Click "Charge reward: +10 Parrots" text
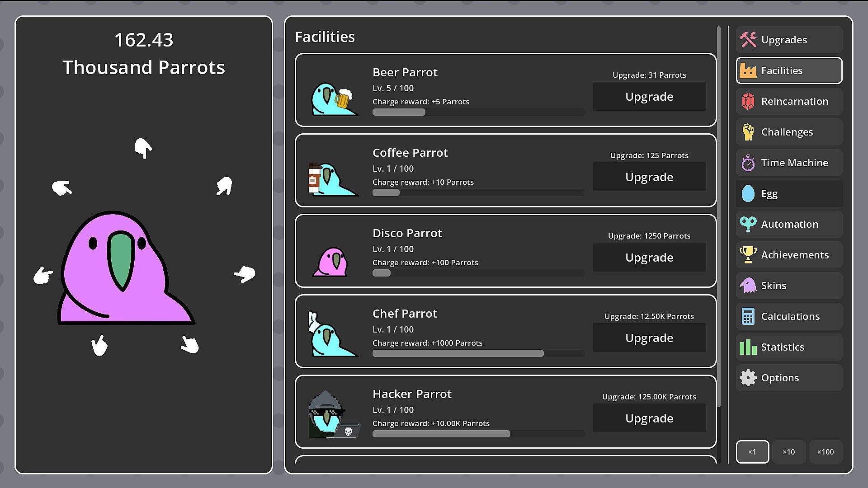 (423, 182)
